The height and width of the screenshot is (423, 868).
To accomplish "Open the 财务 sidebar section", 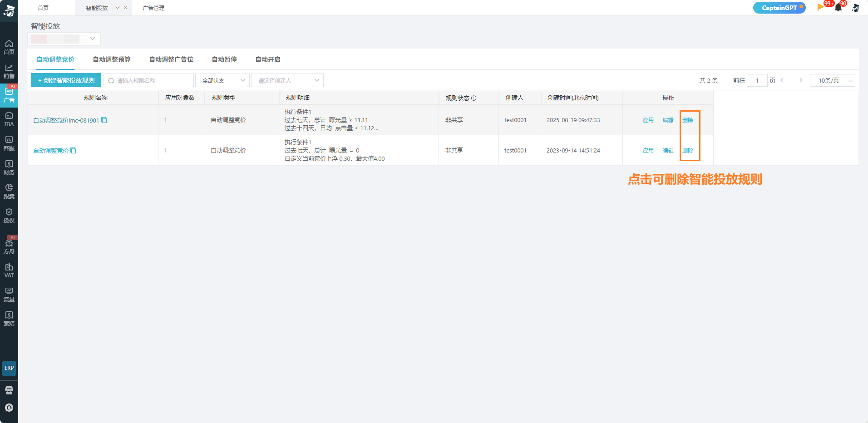I will 9,167.
